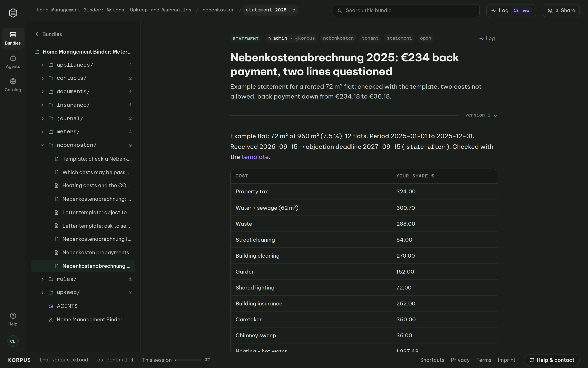Open Shortcuts in the footer
Image resolution: width=588 pixels, height=368 pixels.
432,360
